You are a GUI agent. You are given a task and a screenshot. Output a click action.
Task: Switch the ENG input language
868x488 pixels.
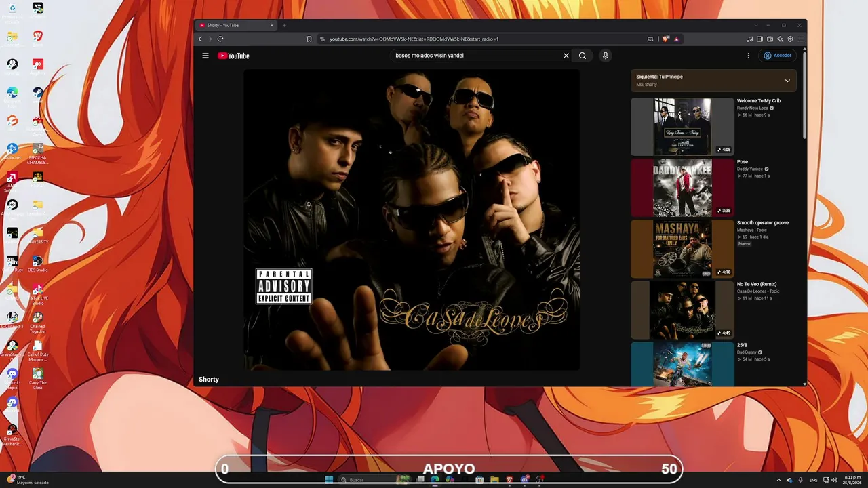(813, 480)
